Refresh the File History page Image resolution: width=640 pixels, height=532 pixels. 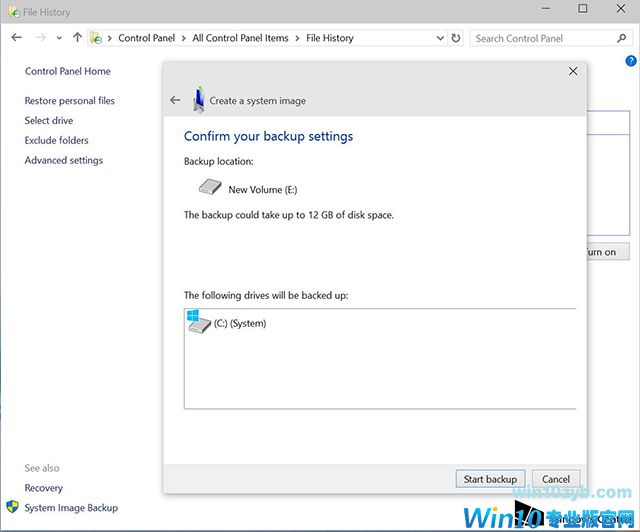click(456, 38)
